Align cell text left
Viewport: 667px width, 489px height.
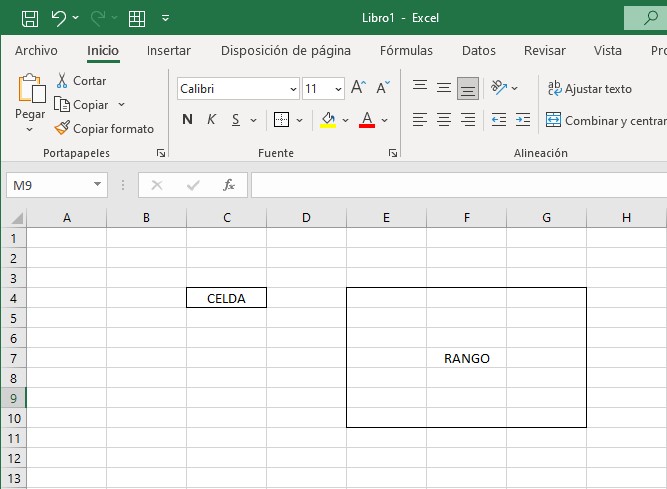[x=420, y=120]
